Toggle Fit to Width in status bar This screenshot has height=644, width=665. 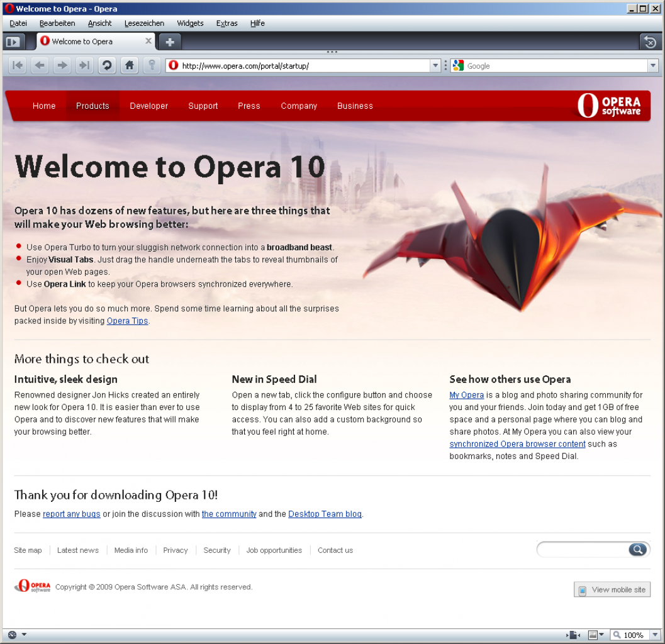click(573, 635)
